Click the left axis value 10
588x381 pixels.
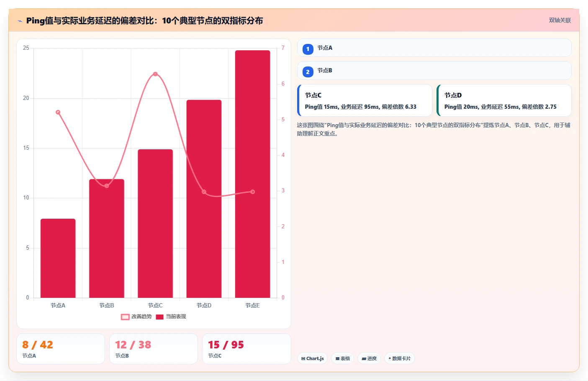click(26, 198)
